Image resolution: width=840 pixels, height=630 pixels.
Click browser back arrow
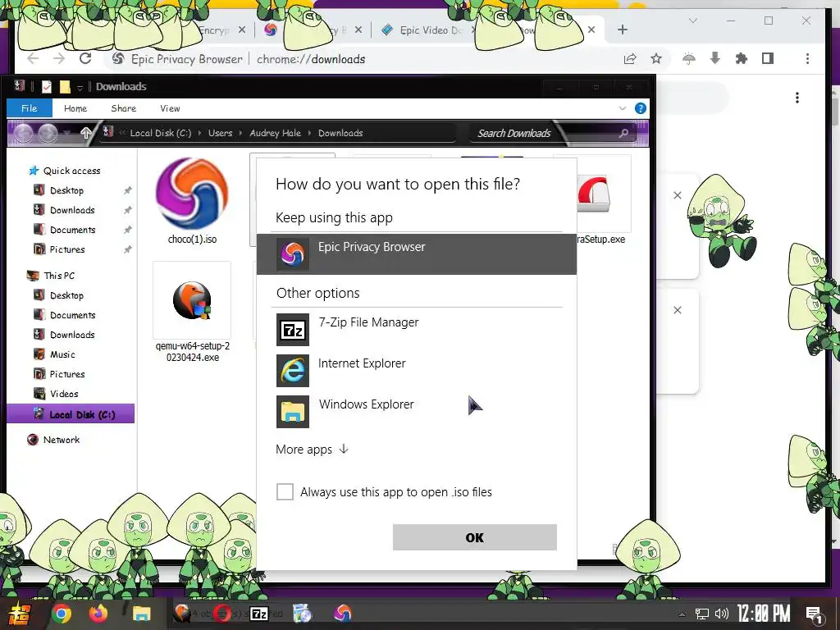coord(33,59)
